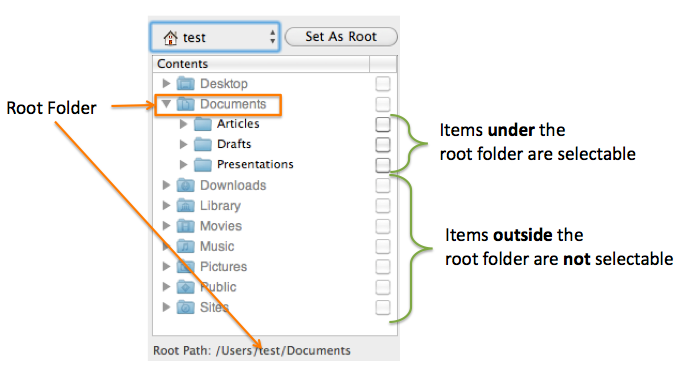Click the Drafts folder icon

(x=203, y=144)
